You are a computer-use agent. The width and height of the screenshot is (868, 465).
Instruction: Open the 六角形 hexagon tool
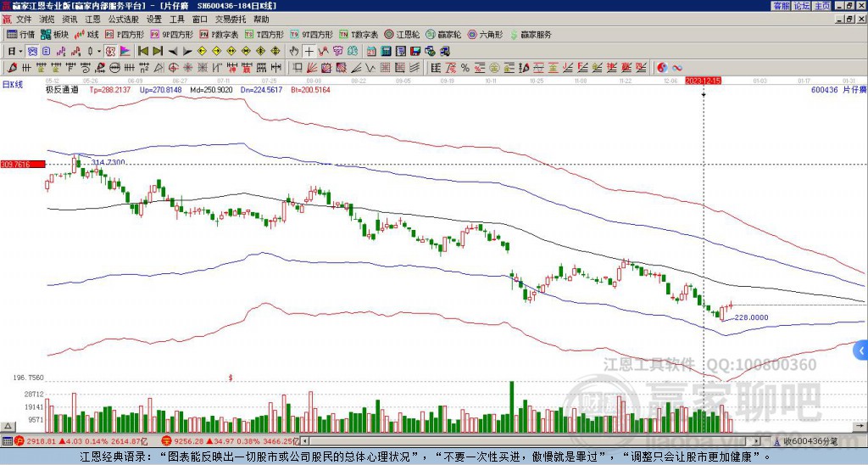coord(485,34)
